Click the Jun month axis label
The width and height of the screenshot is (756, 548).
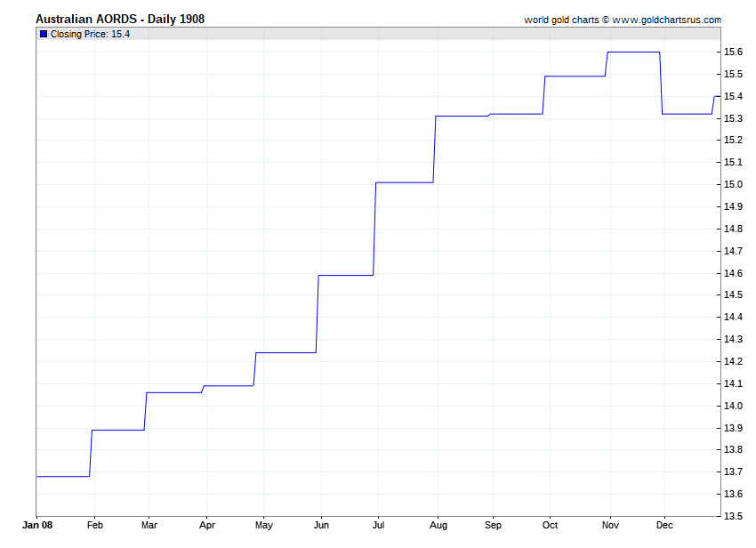(321, 525)
